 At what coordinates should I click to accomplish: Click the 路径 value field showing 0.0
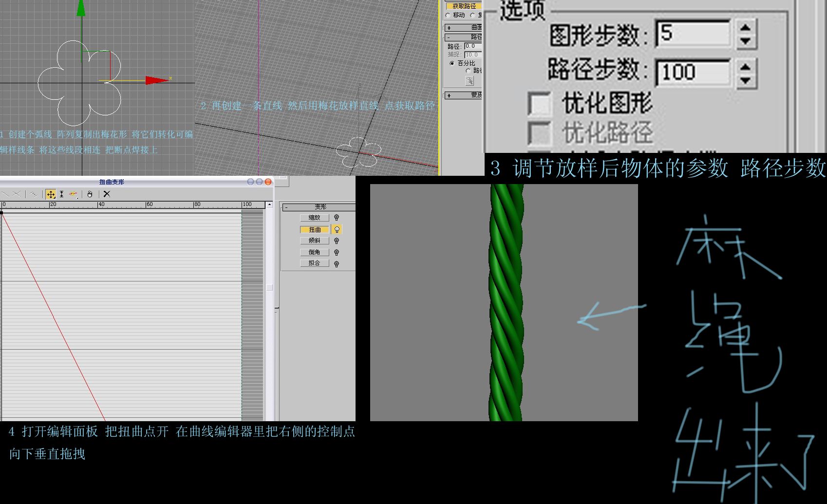(472, 46)
